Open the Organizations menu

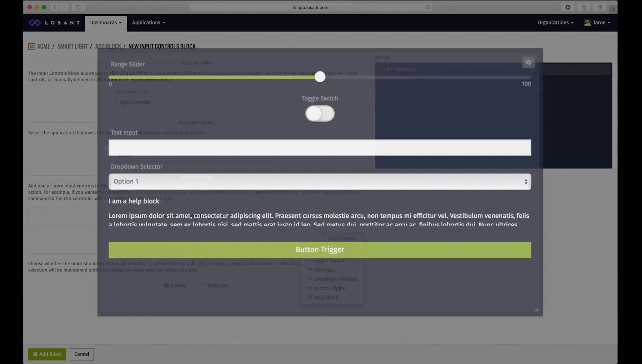click(x=555, y=22)
